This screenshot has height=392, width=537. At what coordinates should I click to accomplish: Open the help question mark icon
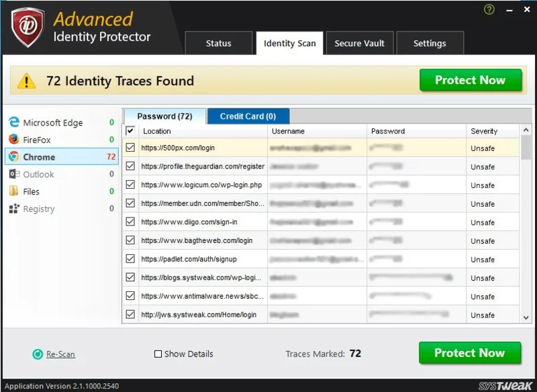point(489,9)
